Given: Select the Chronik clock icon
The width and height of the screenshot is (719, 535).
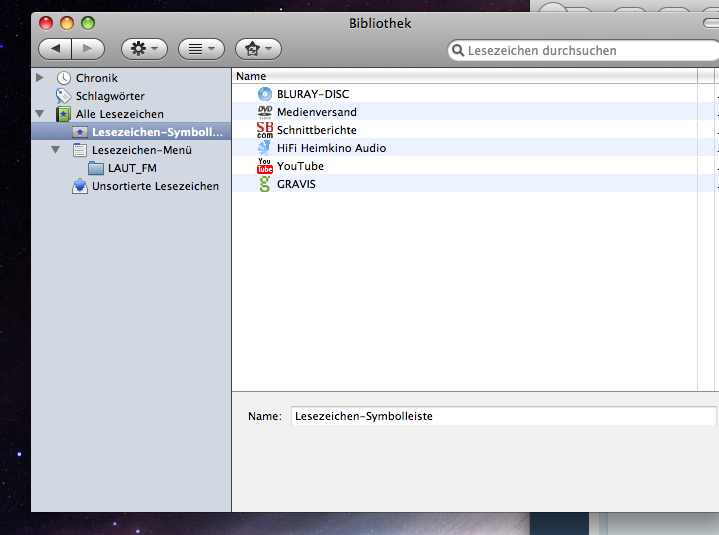Looking at the screenshot, I should pos(63,78).
